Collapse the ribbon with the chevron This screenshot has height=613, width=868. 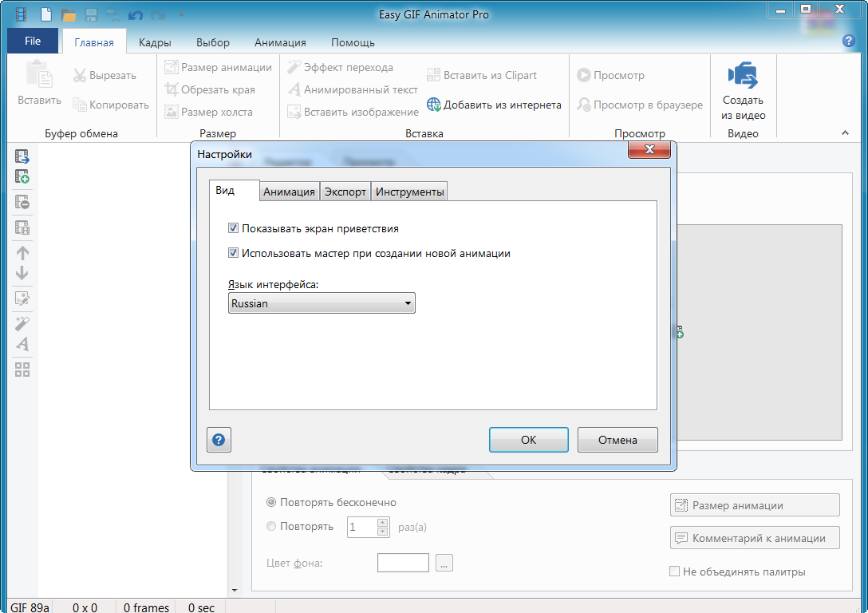tap(845, 133)
